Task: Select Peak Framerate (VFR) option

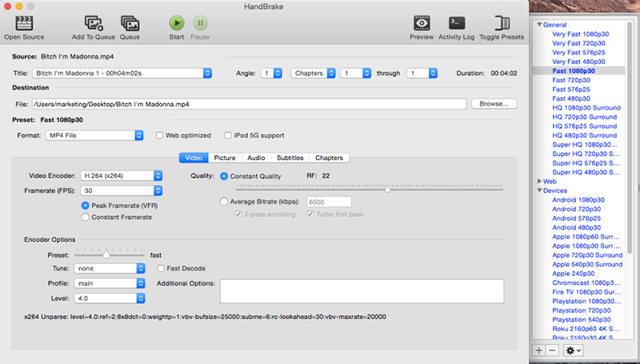Action: 85,206
